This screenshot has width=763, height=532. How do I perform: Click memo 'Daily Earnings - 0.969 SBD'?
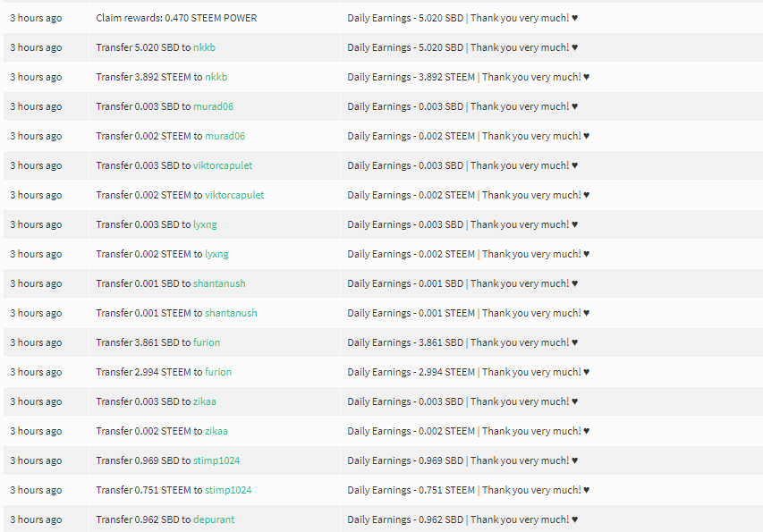point(405,460)
